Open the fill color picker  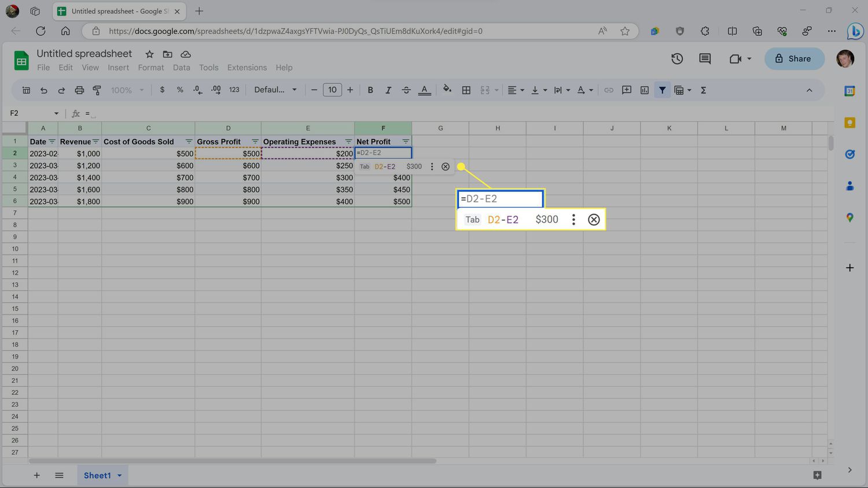(447, 90)
